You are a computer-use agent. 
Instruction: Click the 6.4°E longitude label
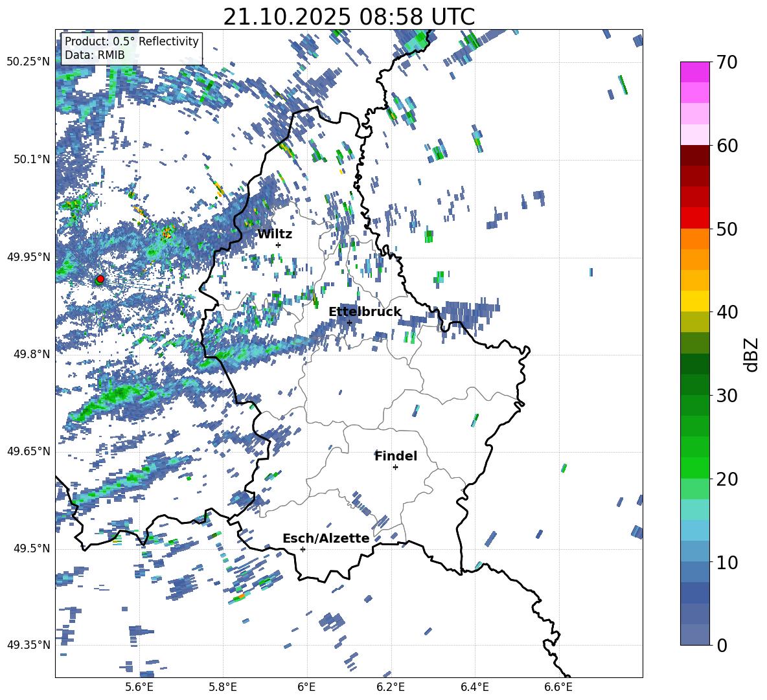pos(474,688)
